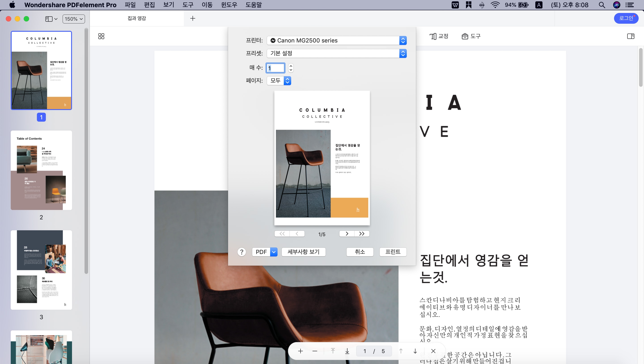644x364 pixels.
Task: Click the 프린트 print button
Action: click(x=393, y=252)
